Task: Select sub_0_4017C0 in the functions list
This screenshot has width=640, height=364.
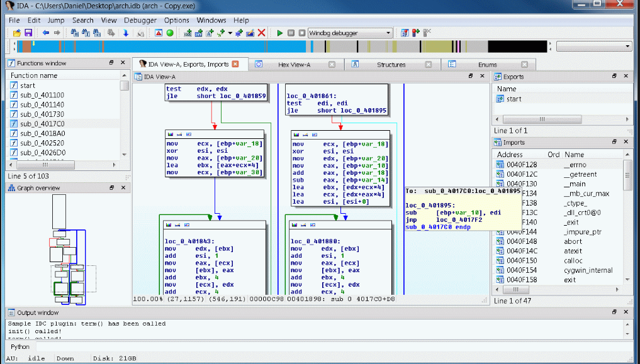Action: [x=42, y=124]
